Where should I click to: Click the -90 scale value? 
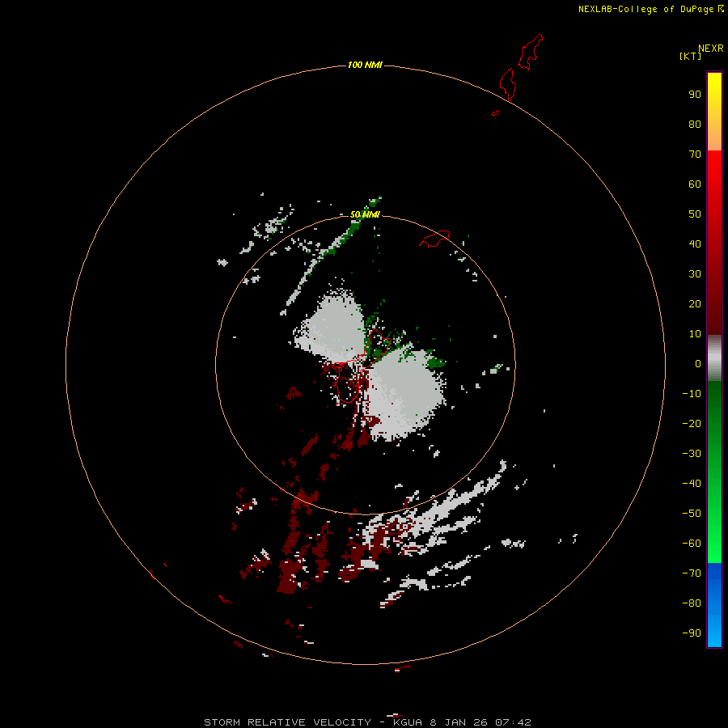pos(692,633)
